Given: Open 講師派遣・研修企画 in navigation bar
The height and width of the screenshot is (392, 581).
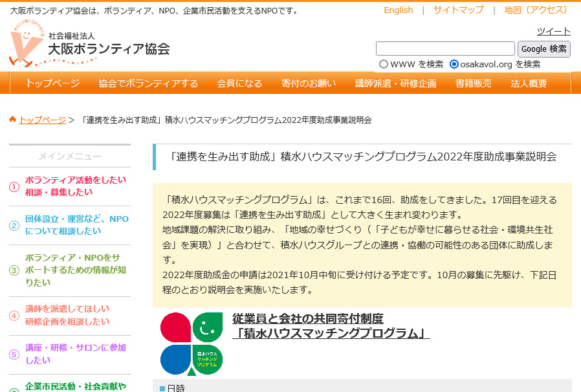Looking at the screenshot, I should click(396, 83).
